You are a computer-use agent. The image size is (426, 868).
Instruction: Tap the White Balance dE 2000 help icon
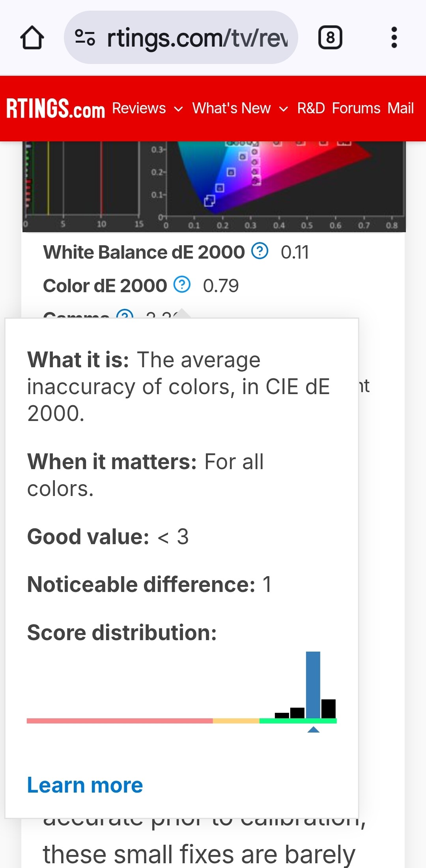click(x=260, y=251)
